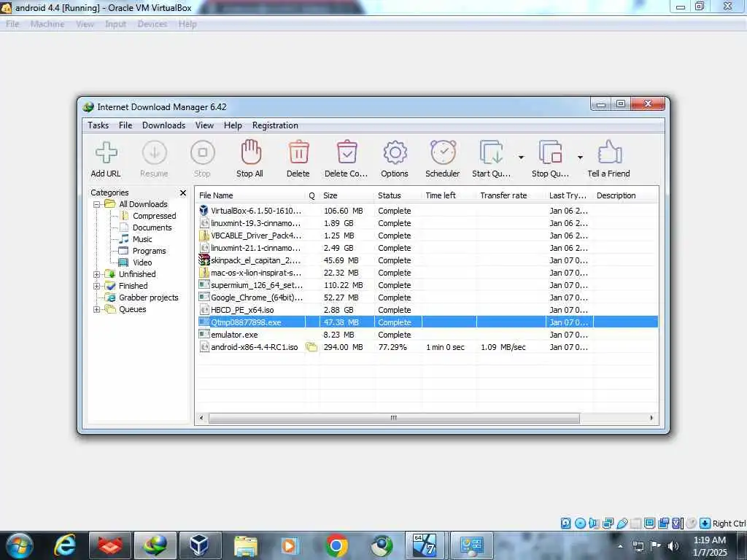The height and width of the screenshot is (560, 747).
Task: Open the Tasks menu
Action: [x=98, y=125]
